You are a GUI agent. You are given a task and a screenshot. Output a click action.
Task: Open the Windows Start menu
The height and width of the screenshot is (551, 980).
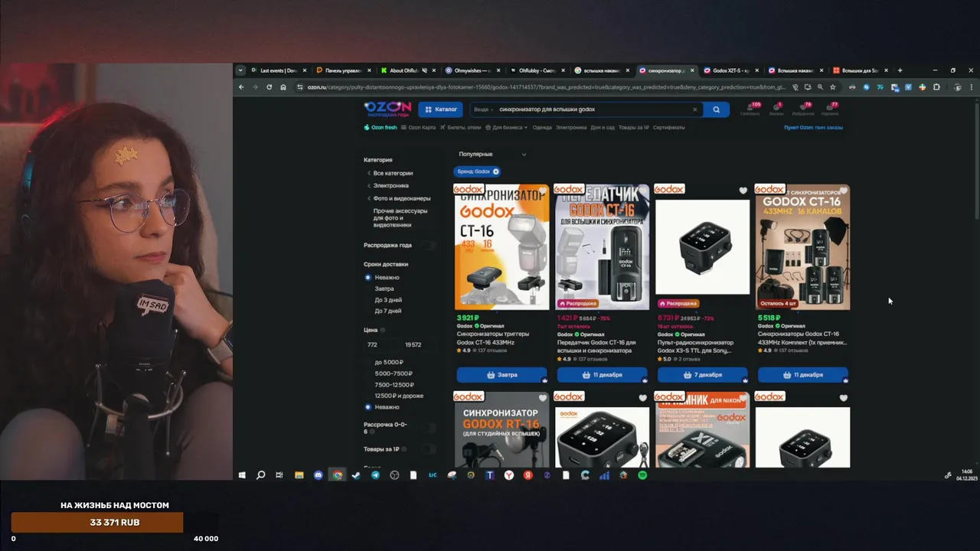click(x=242, y=475)
